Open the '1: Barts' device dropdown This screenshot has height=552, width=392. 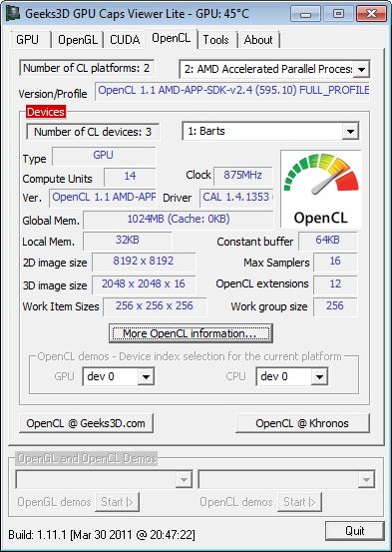pyautogui.click(x=350, y=132)
